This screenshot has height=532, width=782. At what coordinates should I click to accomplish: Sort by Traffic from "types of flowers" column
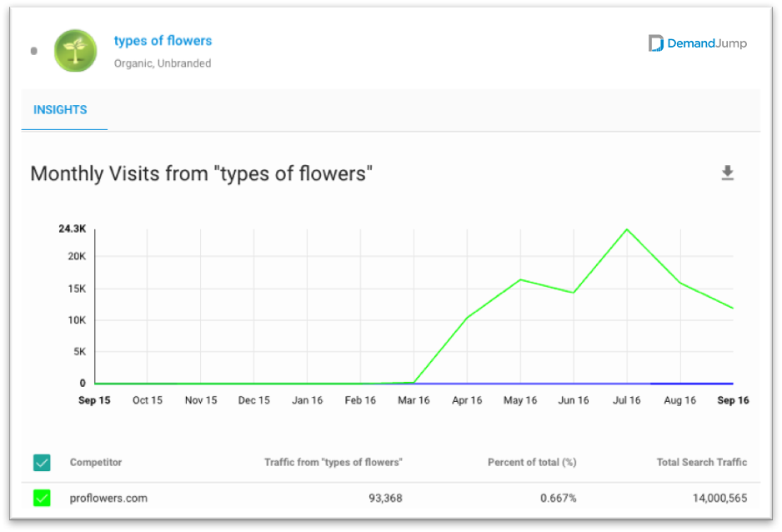pos(333,462)
